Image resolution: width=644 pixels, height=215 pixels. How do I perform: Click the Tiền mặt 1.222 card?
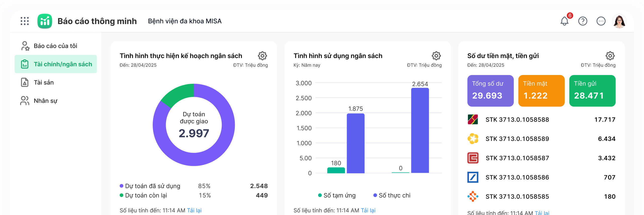pyautogui.click(x=541, y=91)
